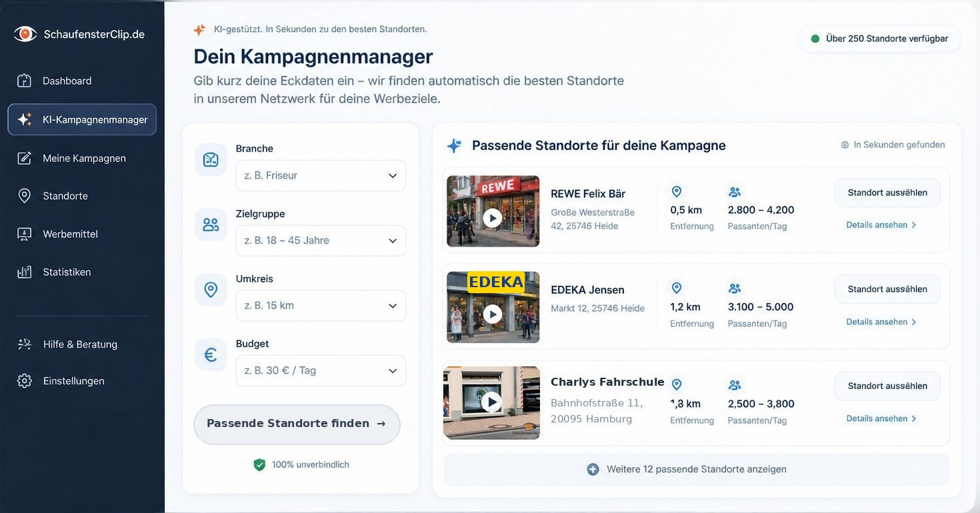980x513 pixels.
Task: Click the distance pin icon for Charlys Fahrschule
Action: point(677,384)
